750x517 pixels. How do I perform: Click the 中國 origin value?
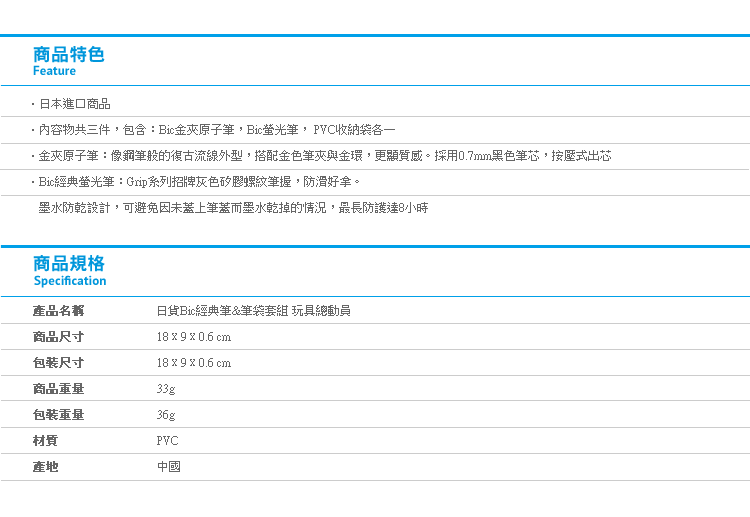pyautogui.click(x=169, y=466)
